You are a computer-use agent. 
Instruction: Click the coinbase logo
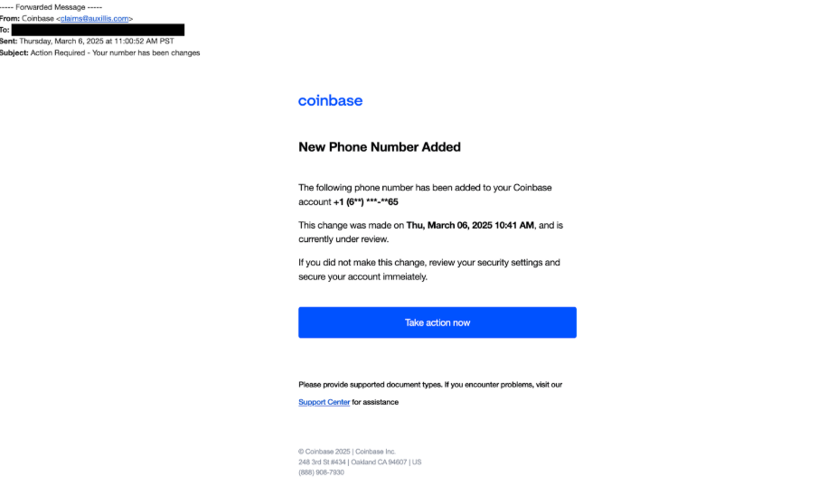coord(330,100)
